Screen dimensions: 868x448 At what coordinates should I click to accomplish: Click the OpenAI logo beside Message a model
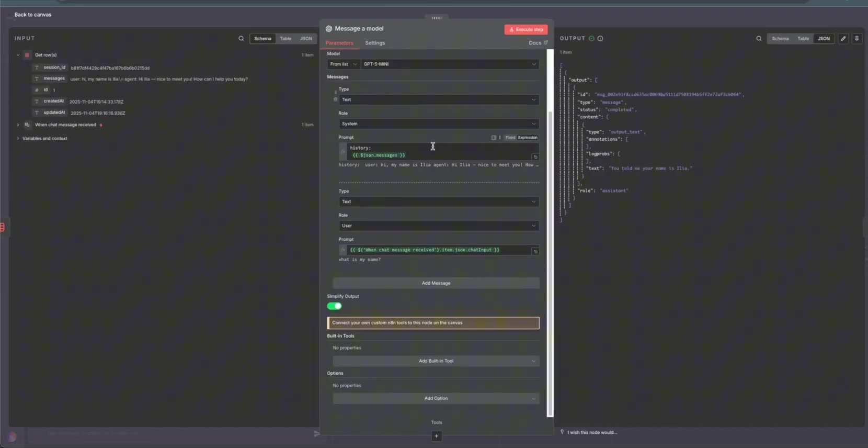[329, 29]
